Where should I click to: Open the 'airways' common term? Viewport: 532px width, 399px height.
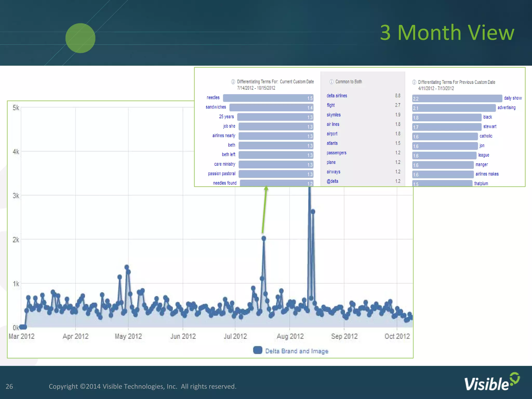pyautogui.click(x=333, y=172)
